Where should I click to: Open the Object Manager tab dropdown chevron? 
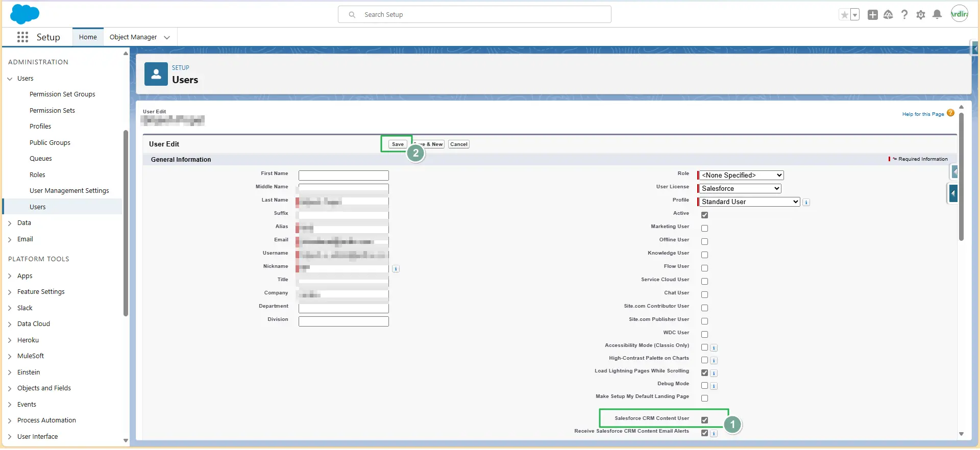167,37
